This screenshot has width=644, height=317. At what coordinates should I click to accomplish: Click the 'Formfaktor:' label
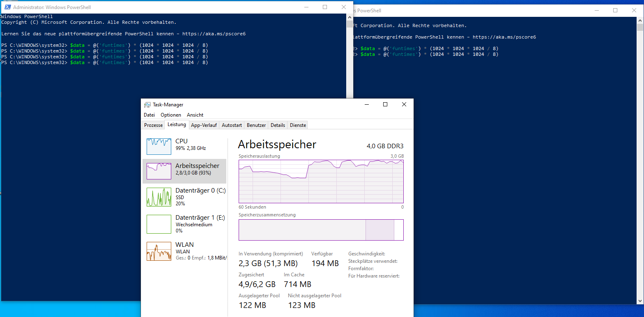[361, 269]
